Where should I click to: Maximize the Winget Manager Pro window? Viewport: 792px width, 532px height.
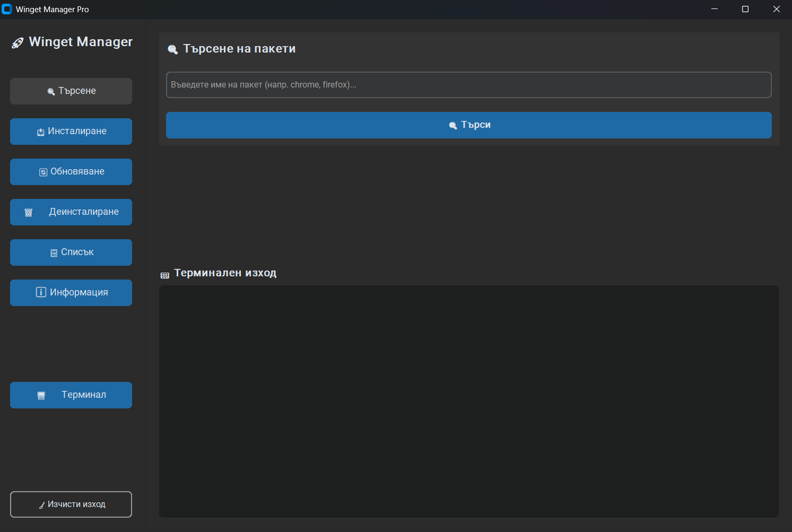click(x=745, y=9)
